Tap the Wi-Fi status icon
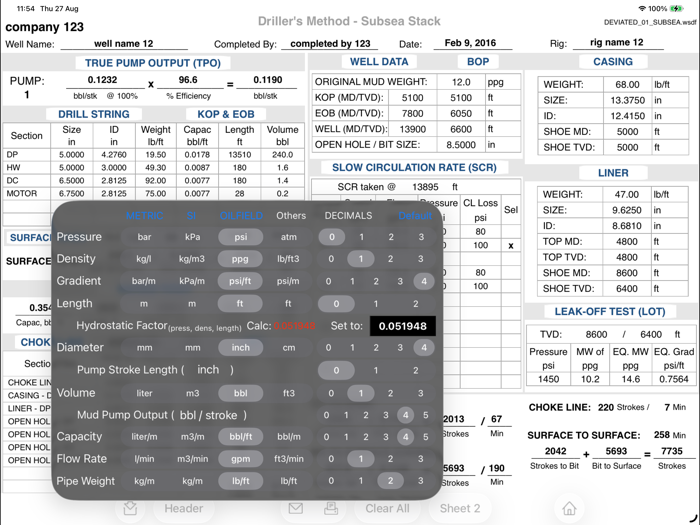The height and width of the screenshot is (525, 700). pyautogui.click(x=642, y=8)
